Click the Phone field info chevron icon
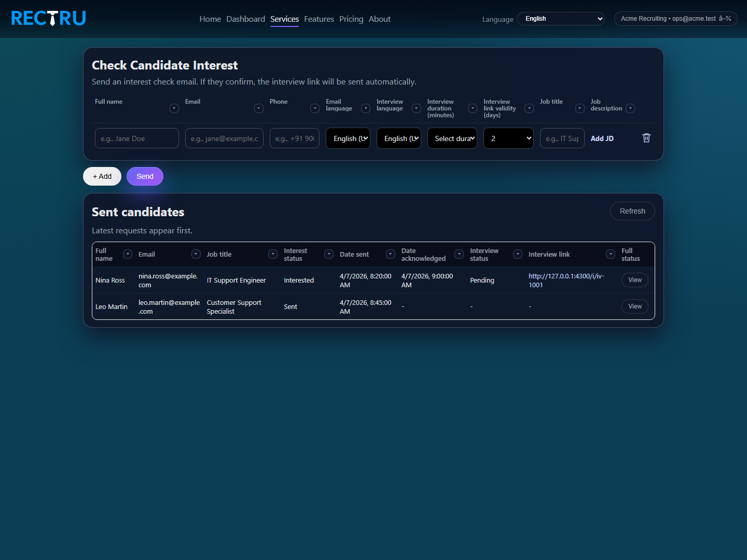The width and height of the screenshot is (747, 560). point(315,108)
